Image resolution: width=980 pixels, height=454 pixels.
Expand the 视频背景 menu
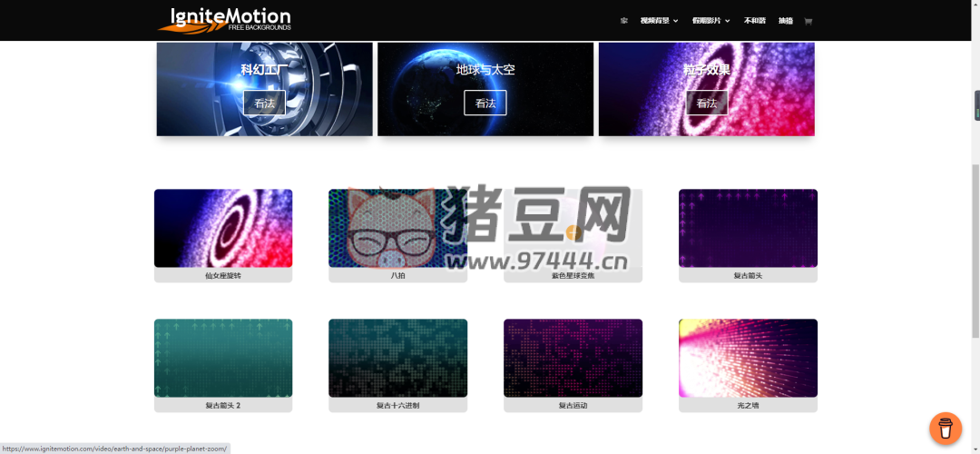659,21
